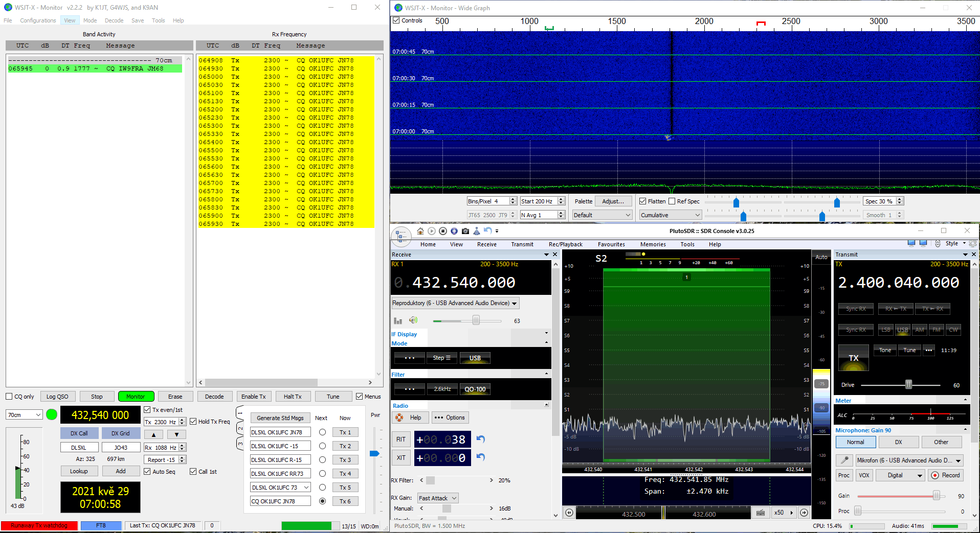Uncheck the Hold Tx Freq checkbox

tap(193, 422)
